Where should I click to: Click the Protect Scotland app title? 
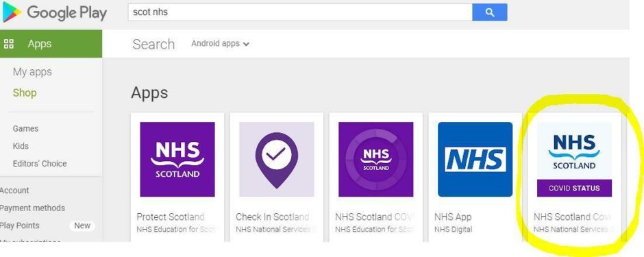(x=170, y=217)
